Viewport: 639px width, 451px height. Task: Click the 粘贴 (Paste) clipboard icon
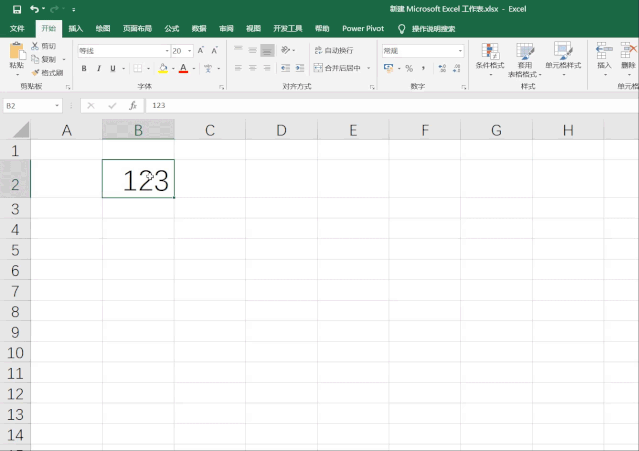[17, 52]
